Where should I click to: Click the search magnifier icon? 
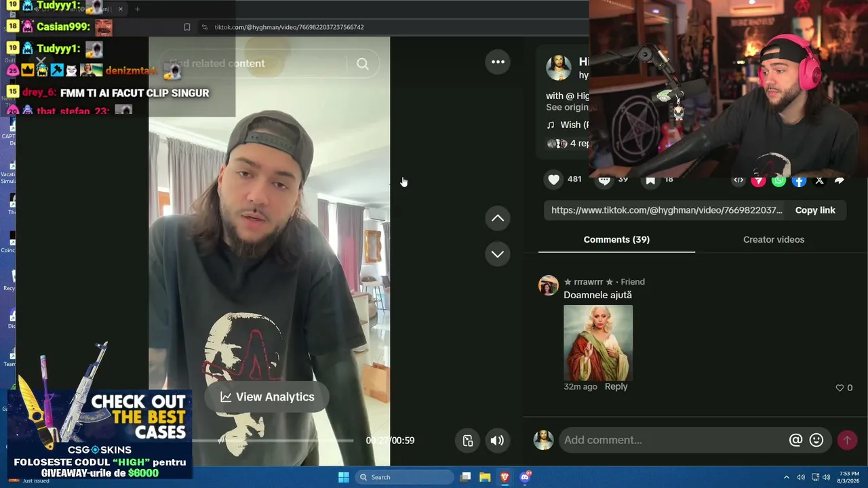tap(363, 64)
